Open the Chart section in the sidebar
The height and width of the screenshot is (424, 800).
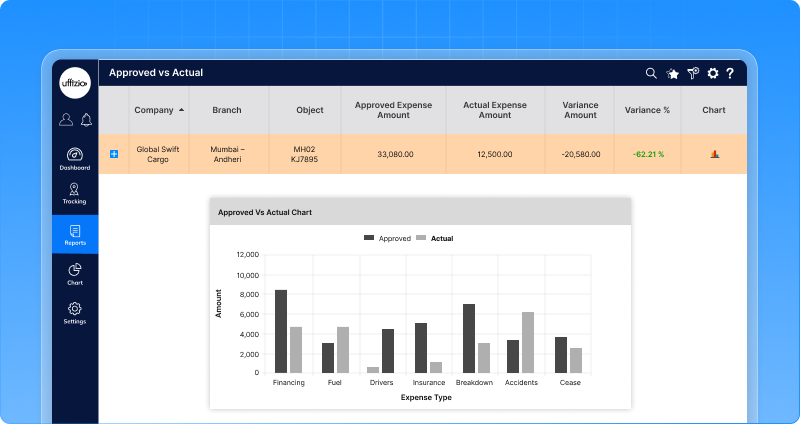pyautogui.click(x=75, y=274)
